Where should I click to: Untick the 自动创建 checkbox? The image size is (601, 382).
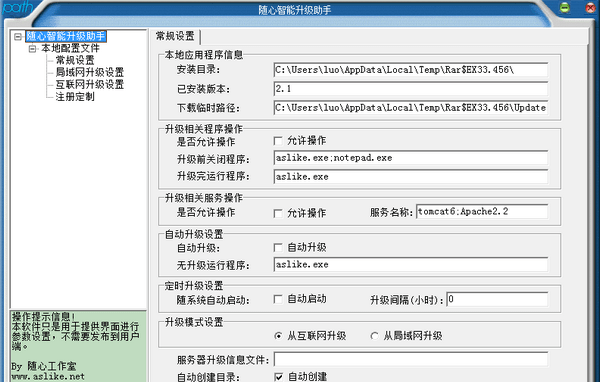tap(279, 377)
